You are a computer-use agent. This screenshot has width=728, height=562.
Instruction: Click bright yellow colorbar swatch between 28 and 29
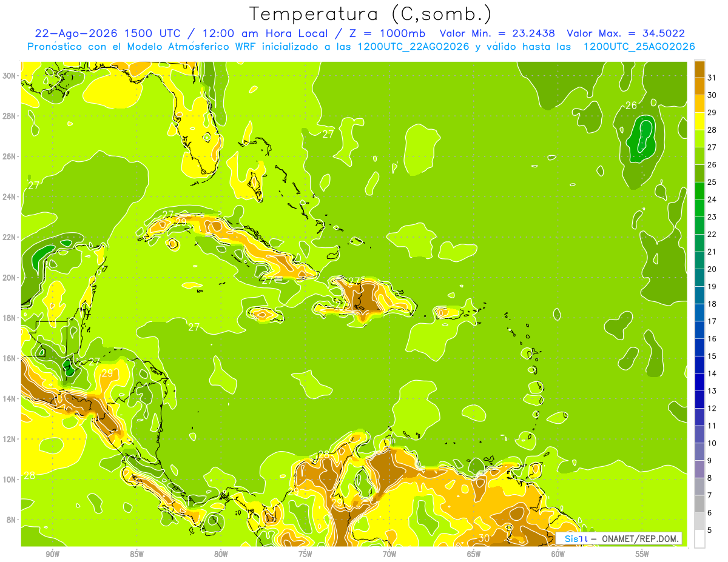pyautogui.click(x=699, y=121)
